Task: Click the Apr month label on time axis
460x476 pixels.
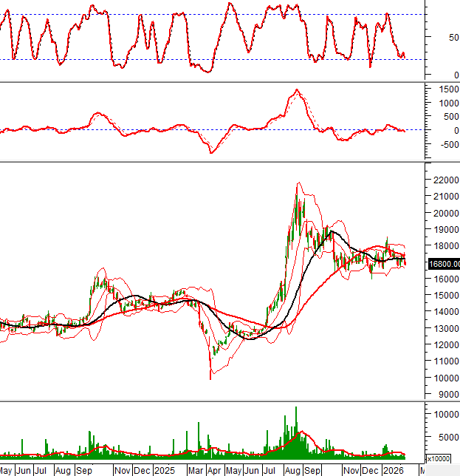Action: point(214,469)
